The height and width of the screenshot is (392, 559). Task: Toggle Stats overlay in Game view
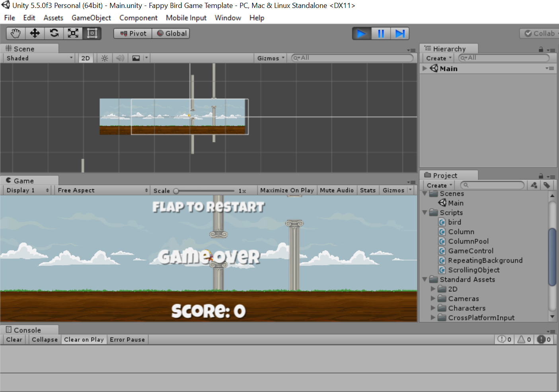click(368, 190)
